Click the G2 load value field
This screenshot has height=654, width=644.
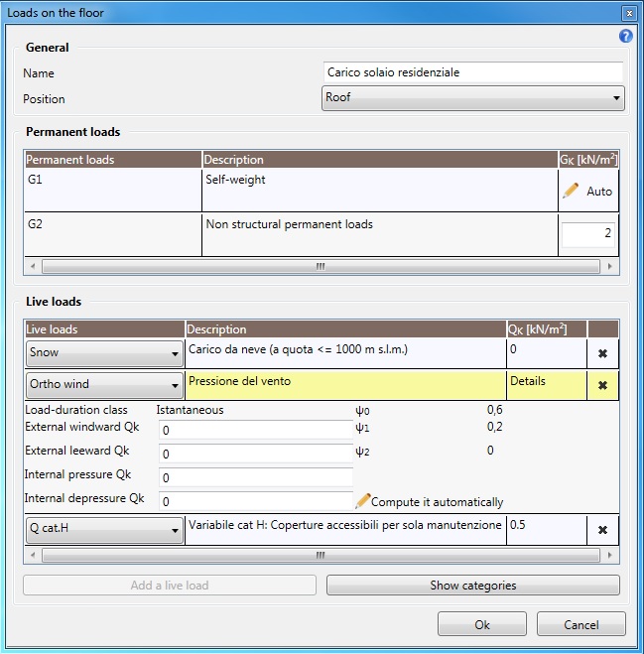[587, 234]
